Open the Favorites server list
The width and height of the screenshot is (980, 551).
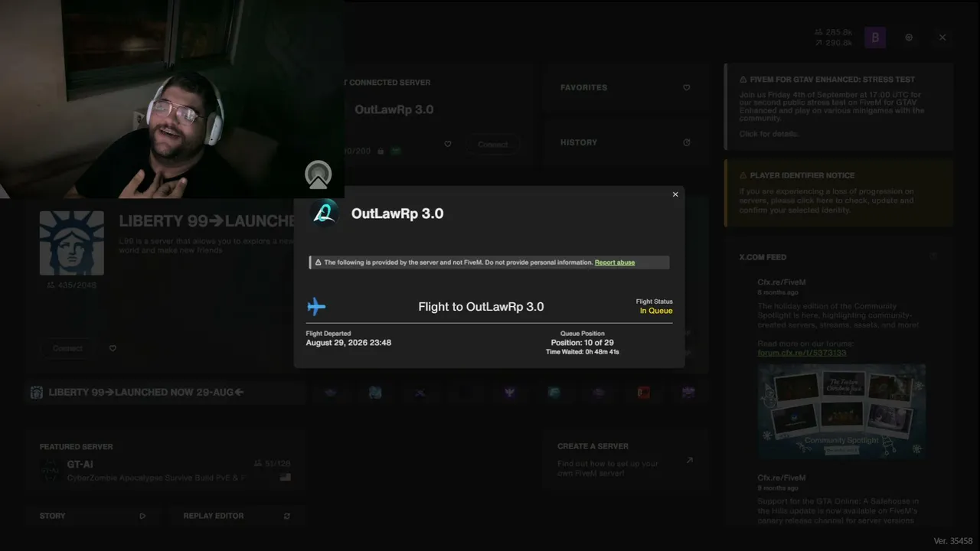[625, 88]
